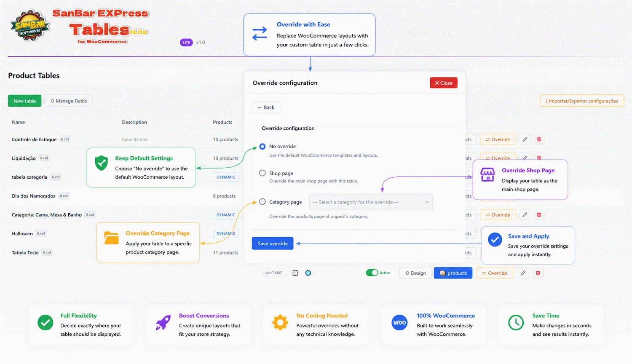Click pencil icon in the bottom row next to Override

[x=523, y=273]
